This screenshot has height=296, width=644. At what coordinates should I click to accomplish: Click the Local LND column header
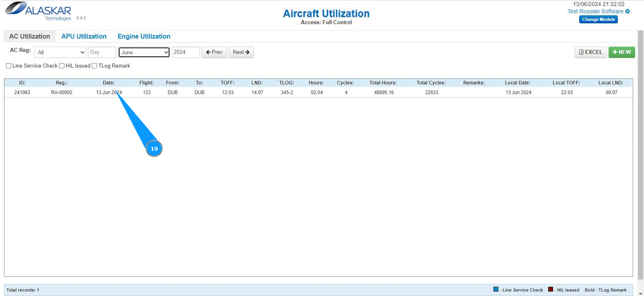tap(611, 83)
